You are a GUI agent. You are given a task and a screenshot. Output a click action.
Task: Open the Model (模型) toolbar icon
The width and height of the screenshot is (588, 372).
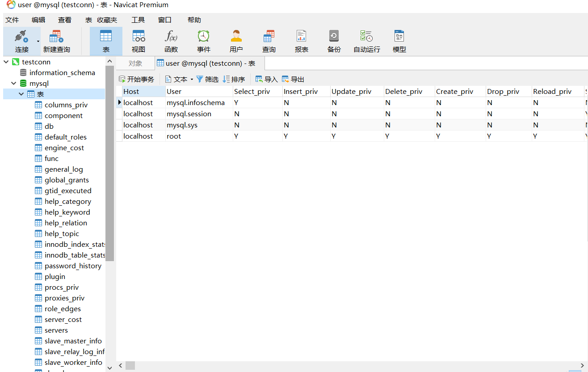tap(399, 36)
